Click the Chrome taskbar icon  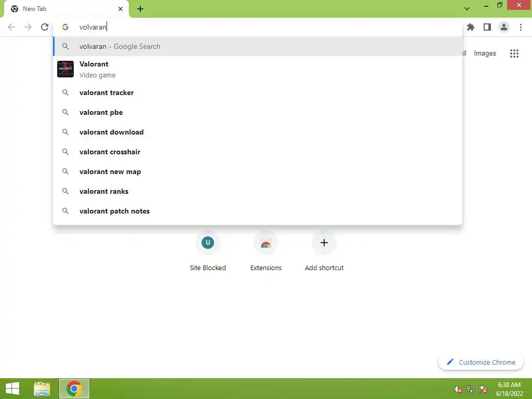74,389
